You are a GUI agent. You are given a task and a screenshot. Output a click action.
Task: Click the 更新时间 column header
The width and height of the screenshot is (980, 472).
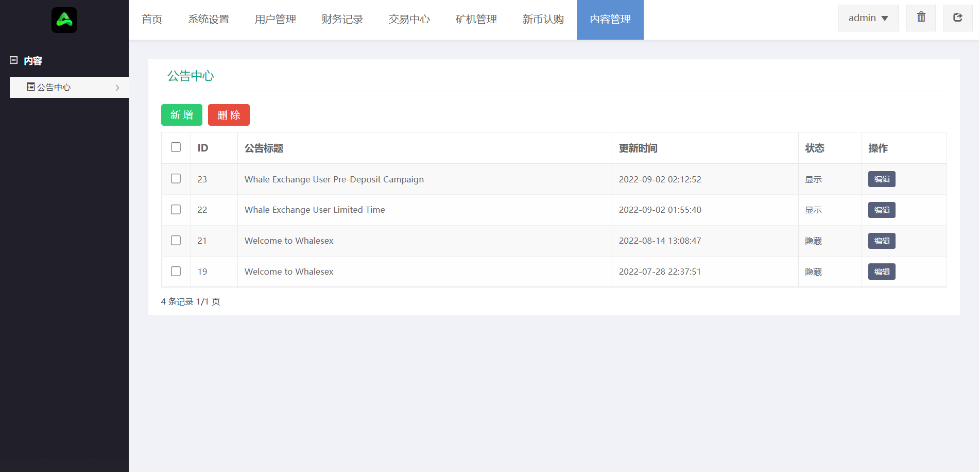638,148
